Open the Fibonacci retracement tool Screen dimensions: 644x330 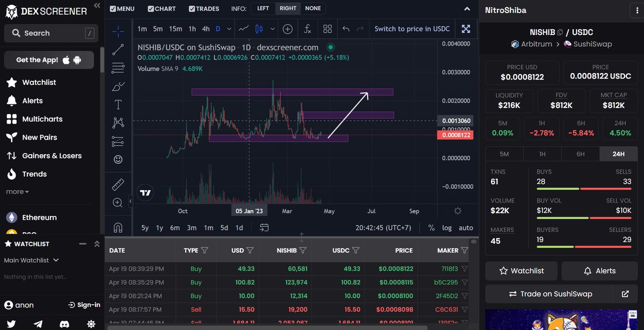[118, 68]
